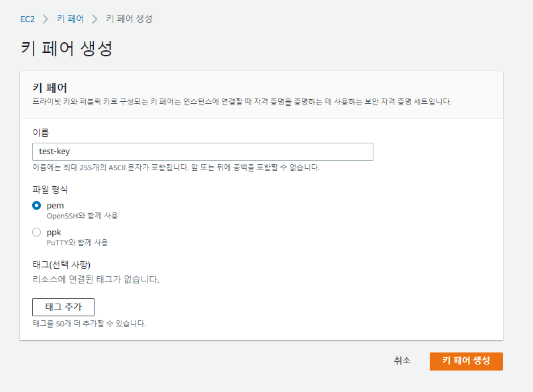Screen dimensions: 533x392
Task: Cancel with the 취소 button
Action: click(402, 361)
